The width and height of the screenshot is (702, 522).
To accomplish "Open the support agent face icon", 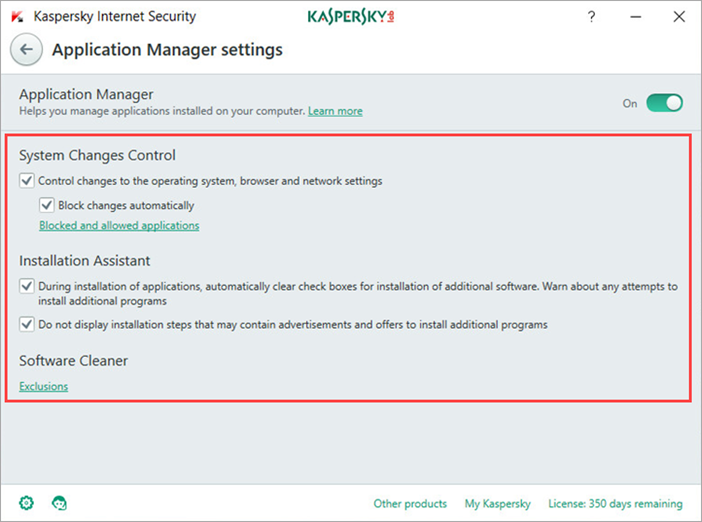I will [x=59, y=503].
